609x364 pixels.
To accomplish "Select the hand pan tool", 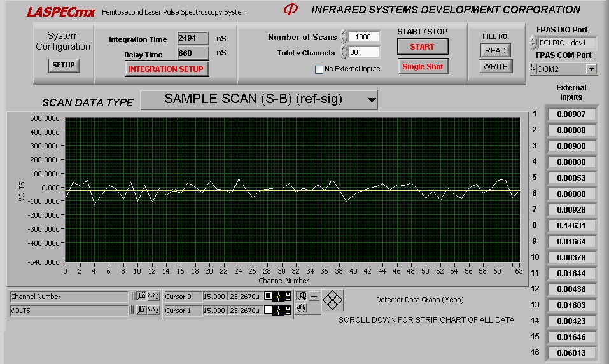I will 302,309.
